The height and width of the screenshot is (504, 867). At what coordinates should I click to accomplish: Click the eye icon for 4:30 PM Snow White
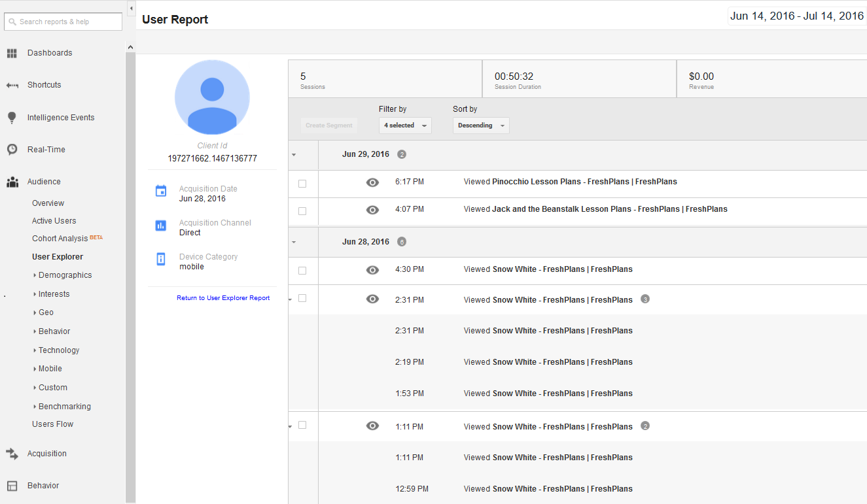point(372,270)
